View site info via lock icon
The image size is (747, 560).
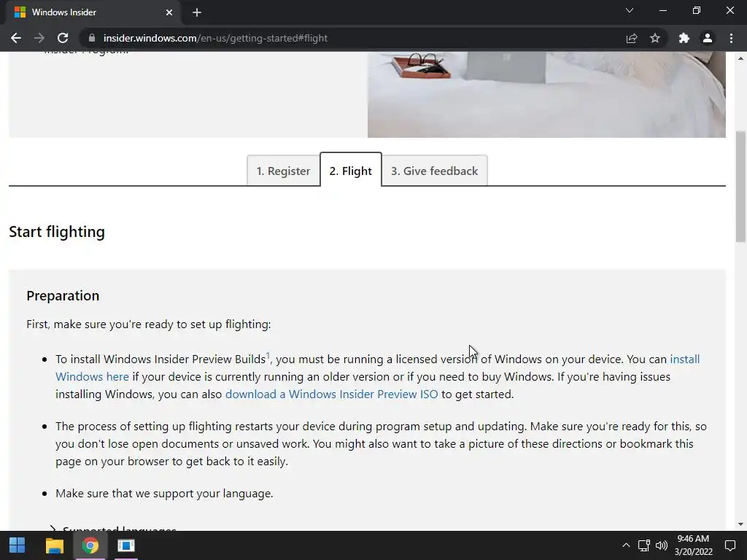[x=92, y=38]
